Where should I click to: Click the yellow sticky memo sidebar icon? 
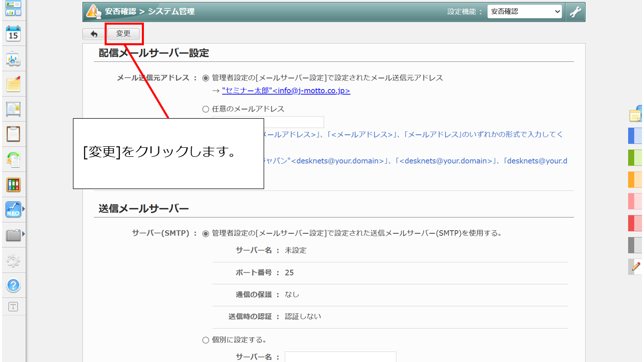point(13,84)
